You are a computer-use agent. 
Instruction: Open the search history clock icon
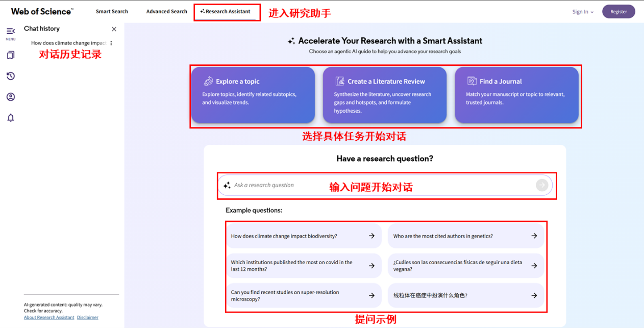pos(10,76)
